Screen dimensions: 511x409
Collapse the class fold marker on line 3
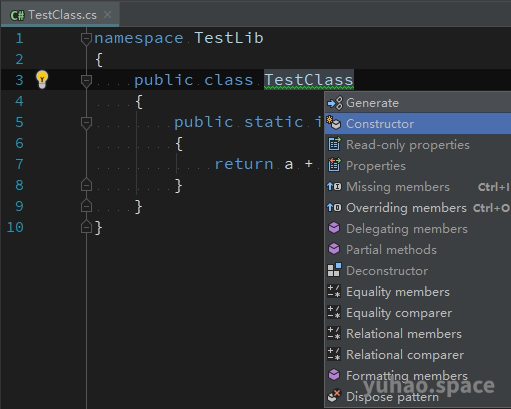tap(86, 80)
